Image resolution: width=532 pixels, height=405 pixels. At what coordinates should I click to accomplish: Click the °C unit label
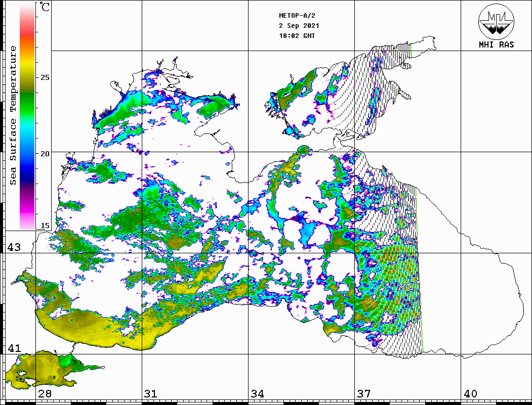pyautogui.click(x=45, y=7)
